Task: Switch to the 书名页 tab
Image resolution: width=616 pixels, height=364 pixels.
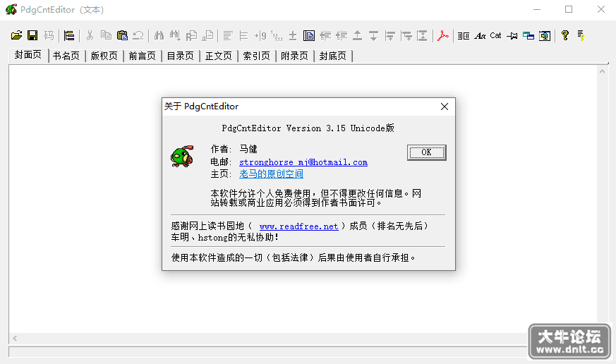Action: tap(66, 56)
